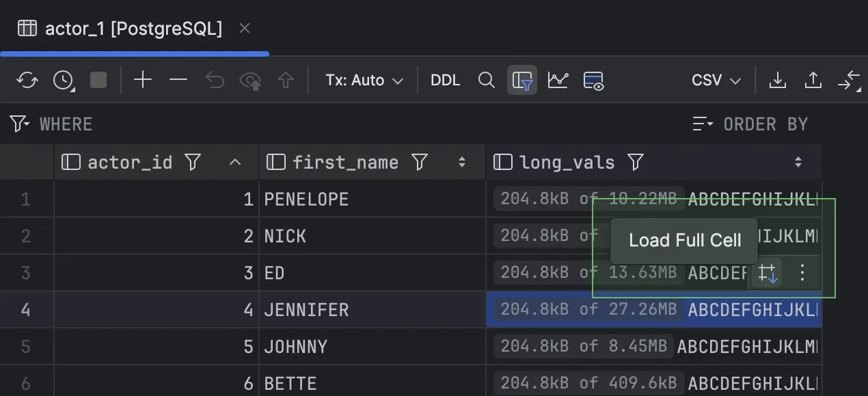Click the Add Row plus icon
Image resolution: width=868 pixels, height=396 pixels.
click(x=143, y=81)
